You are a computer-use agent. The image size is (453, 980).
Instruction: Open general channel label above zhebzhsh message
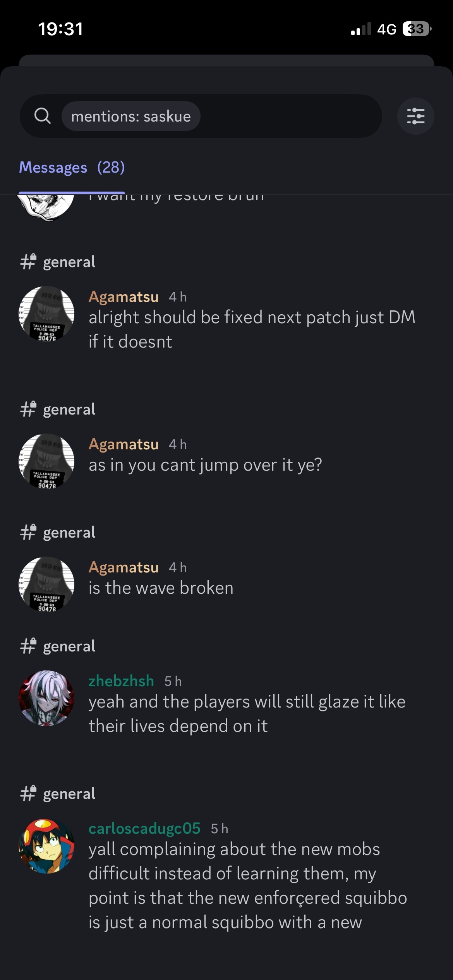(69, 646)
